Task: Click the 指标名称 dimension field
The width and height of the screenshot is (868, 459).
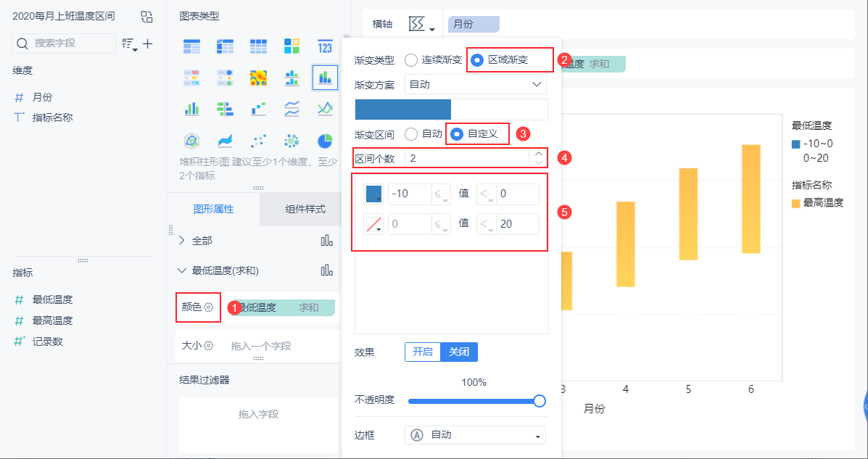Action: pos(53,117)
